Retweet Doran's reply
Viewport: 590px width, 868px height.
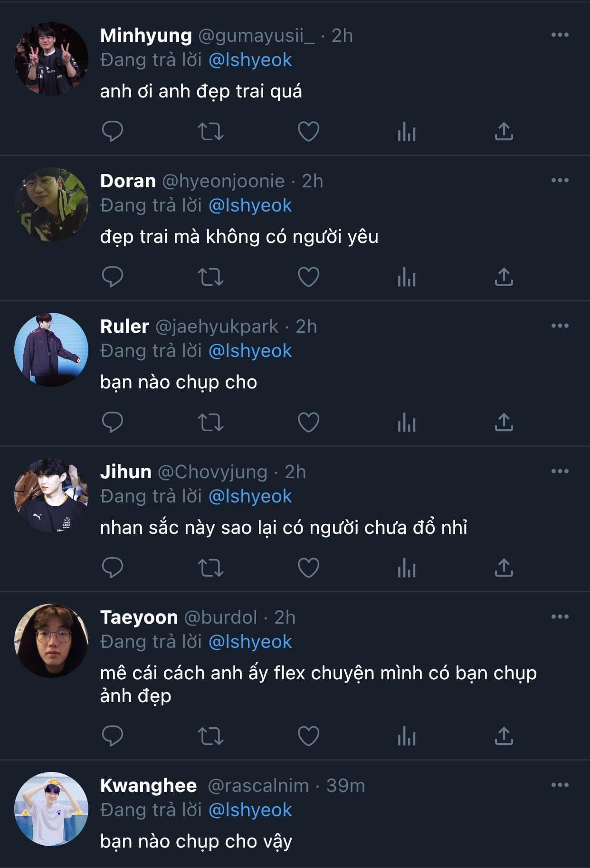tap(210, 277)
